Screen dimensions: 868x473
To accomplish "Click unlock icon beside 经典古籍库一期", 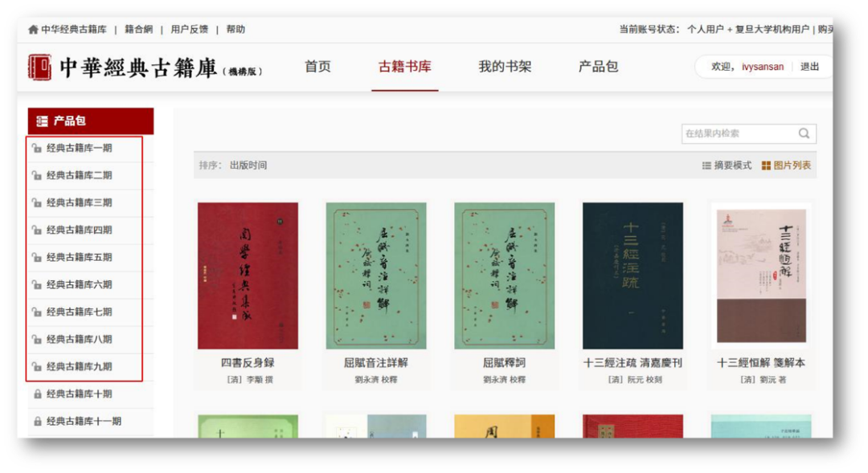I will (37, 148).
